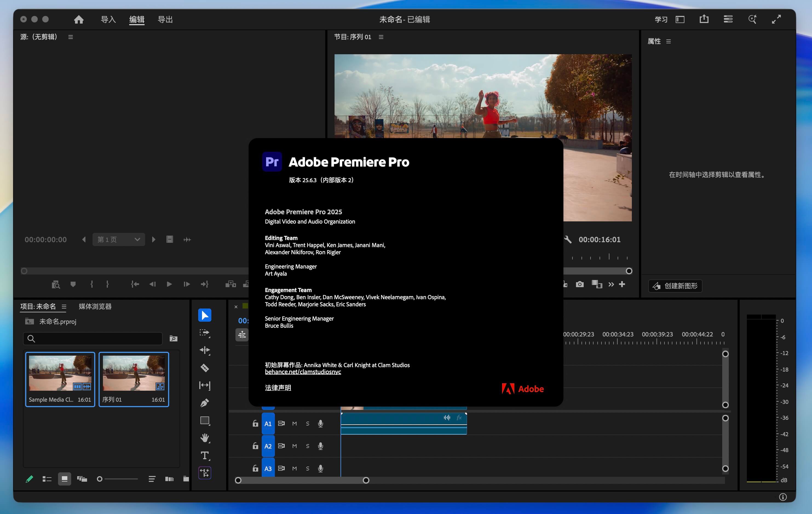Switch to the 导入 tab

coord(108,19)
